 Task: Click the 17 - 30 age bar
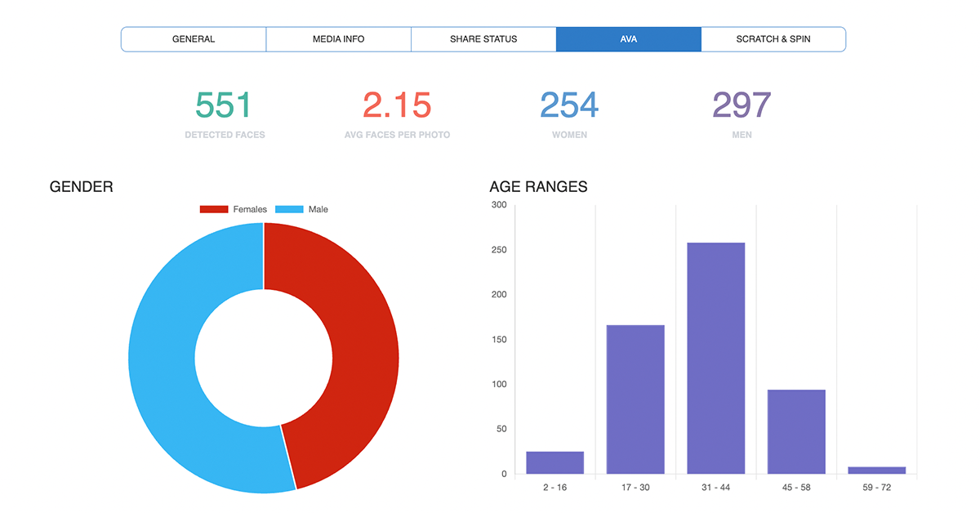point(635,399)
